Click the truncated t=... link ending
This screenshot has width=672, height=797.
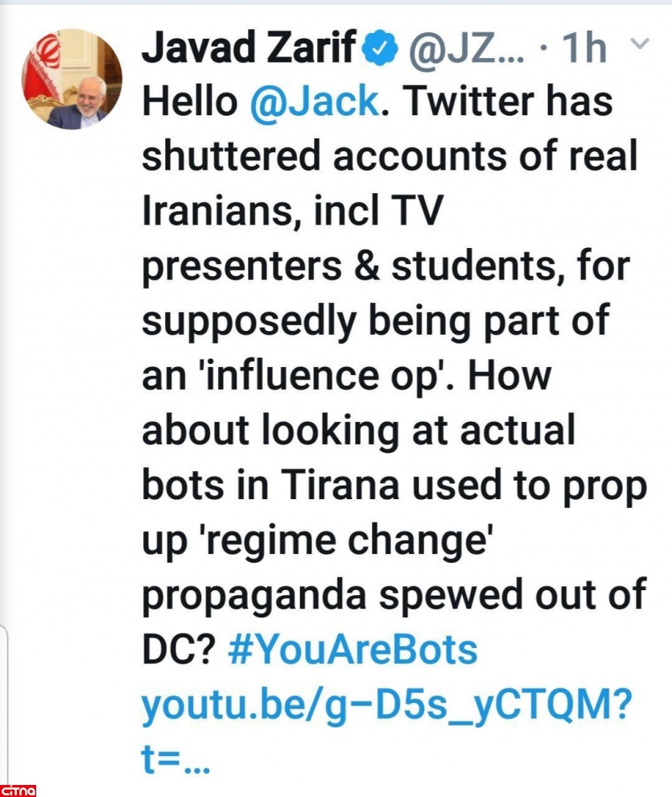[175, 759]
